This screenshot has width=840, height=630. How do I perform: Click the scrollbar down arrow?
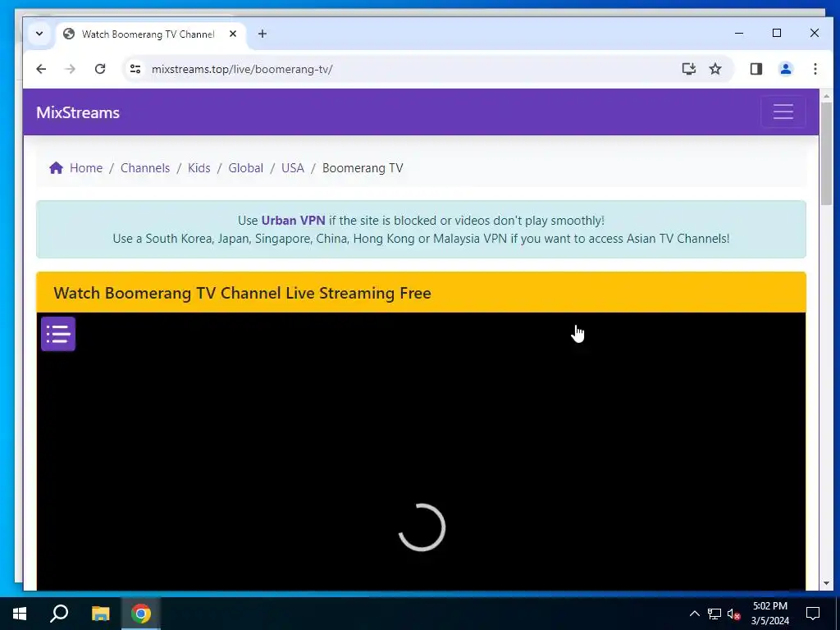[826, 583]
